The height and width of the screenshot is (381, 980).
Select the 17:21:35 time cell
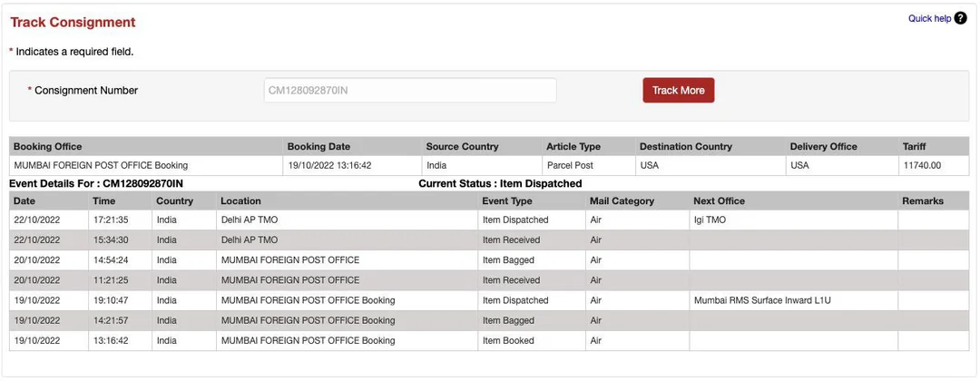tap(111, 220)
